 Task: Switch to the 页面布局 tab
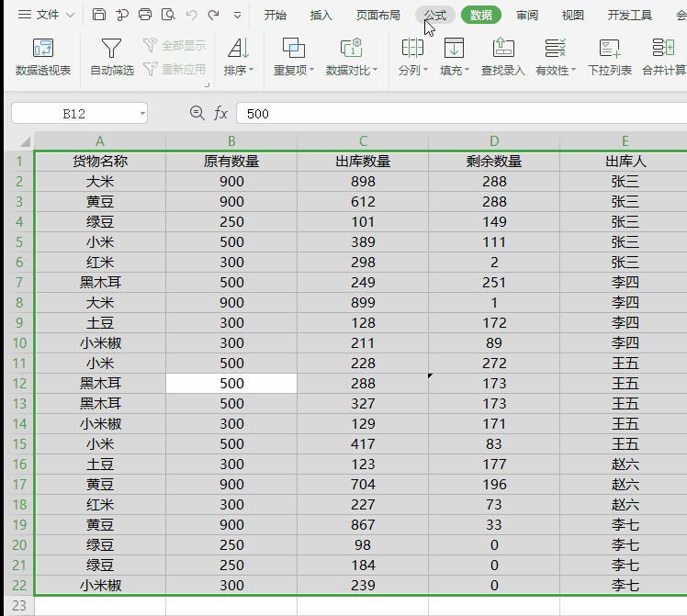pos(377,16)
